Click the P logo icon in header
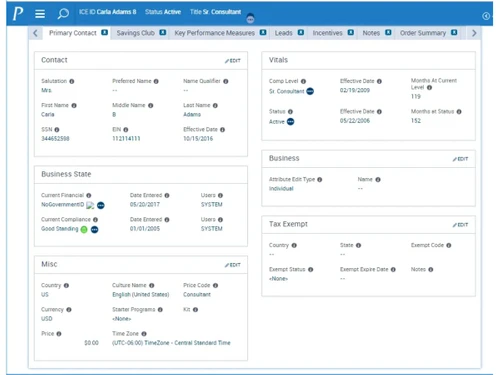The width and height of the screenshot is (500, 375). pos(18,13)
